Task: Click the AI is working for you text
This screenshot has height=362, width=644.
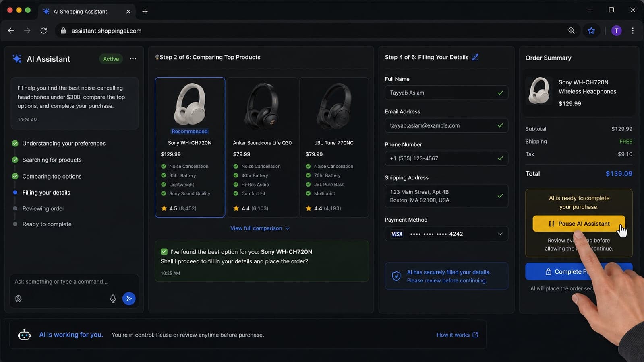Action: tap(71, 335)
